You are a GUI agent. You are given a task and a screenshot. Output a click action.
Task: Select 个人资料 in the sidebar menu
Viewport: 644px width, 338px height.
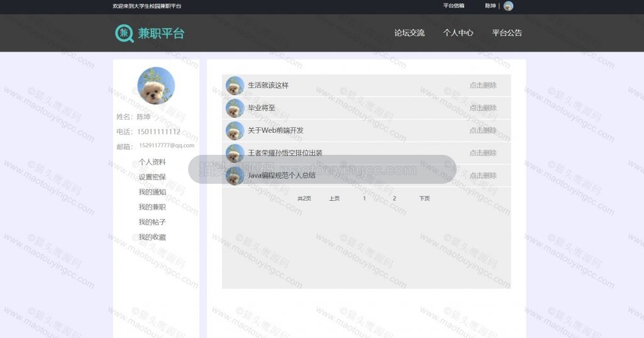point(152,162)
